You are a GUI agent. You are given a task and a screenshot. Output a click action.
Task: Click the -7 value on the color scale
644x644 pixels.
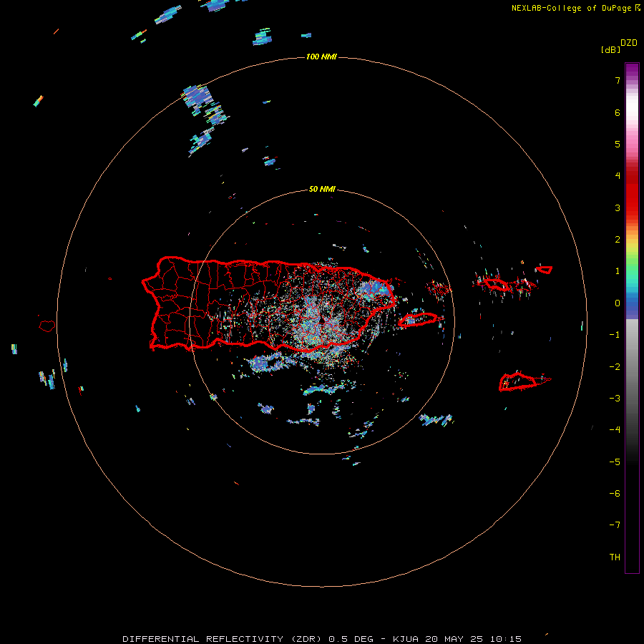click(615, 525)
